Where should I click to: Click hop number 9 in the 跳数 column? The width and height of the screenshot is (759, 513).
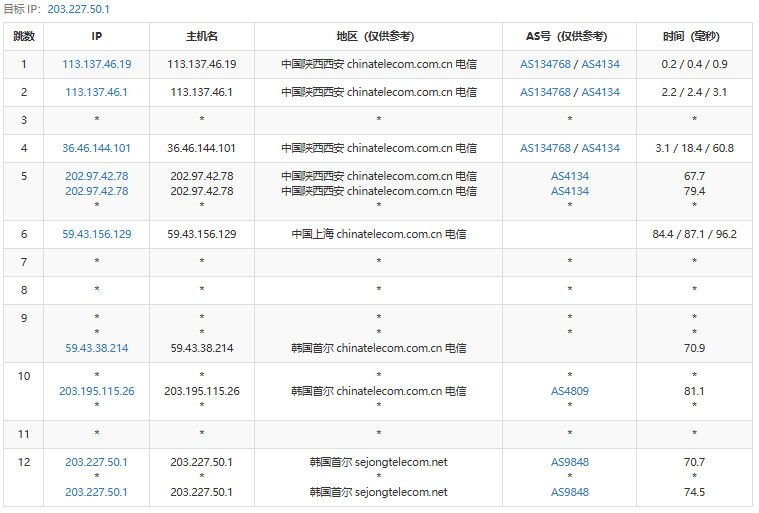24,318
